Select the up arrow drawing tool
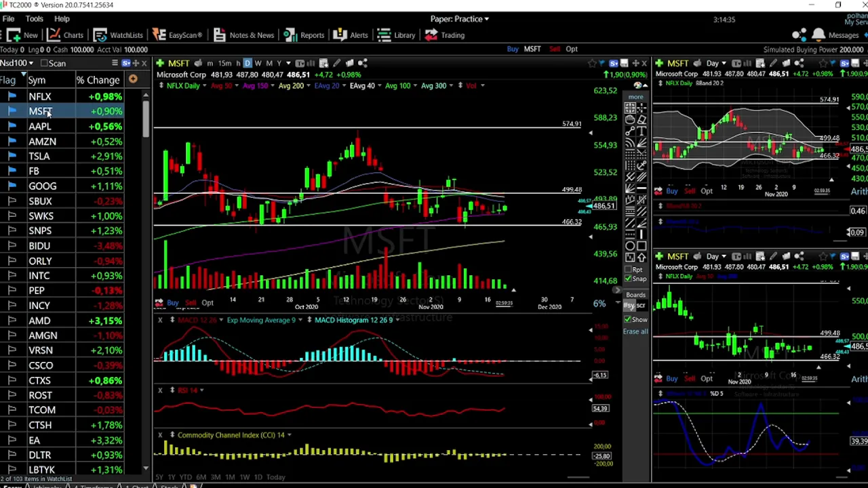The height and width of the screenshot is (488, 868). [x=642, y=258]
